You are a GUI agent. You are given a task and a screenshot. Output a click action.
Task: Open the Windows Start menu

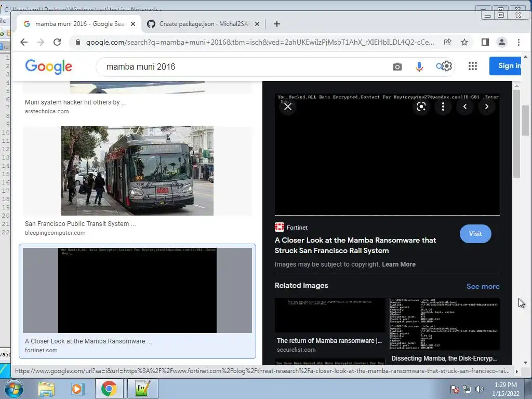point(14,389)
